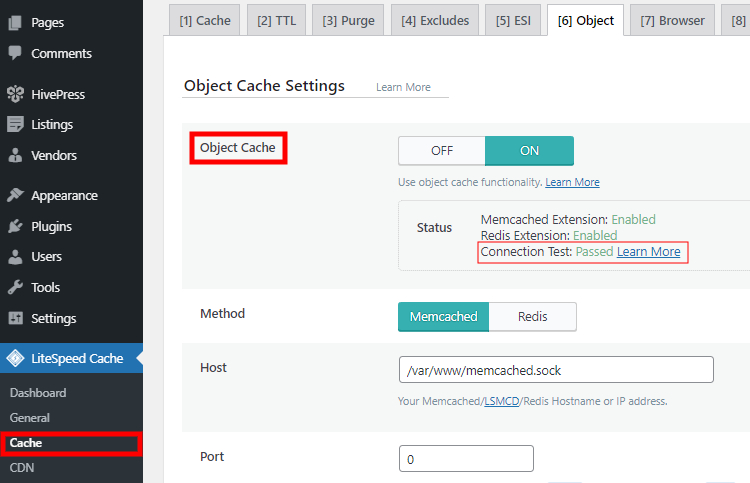Open the CDN submenu item

pyautogui.click(x=22, y=468)
